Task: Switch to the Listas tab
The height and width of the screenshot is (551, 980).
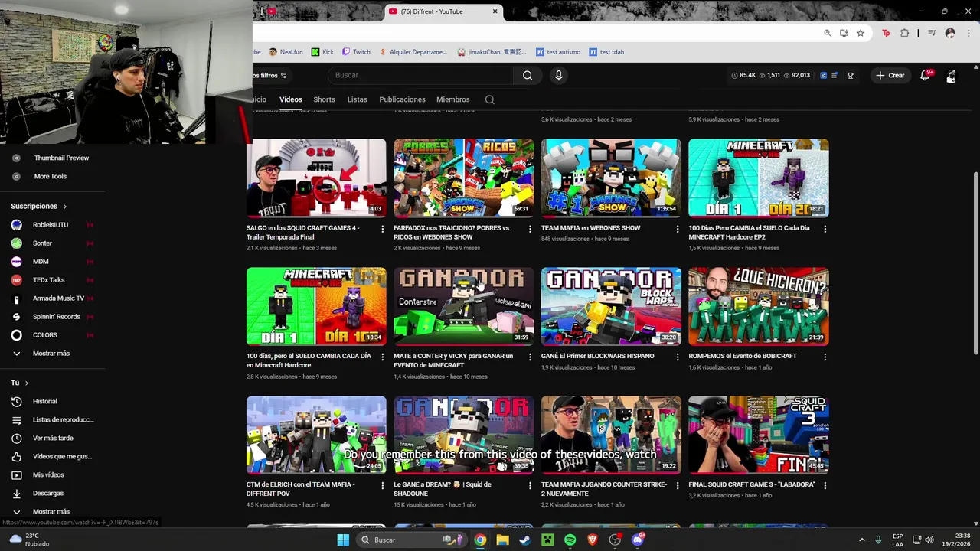Action: (x=357, y=99)
